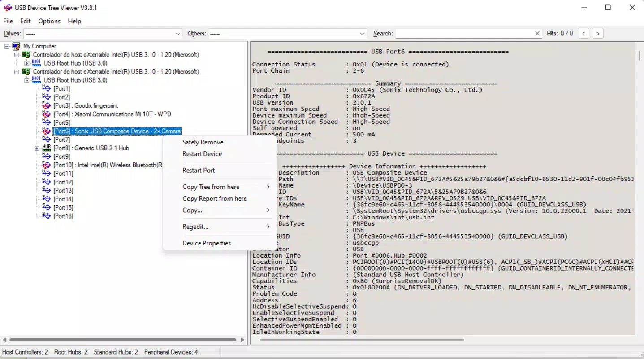
Task: Collapse the second USB Root Hub node
Action: (x=26, y=80)
